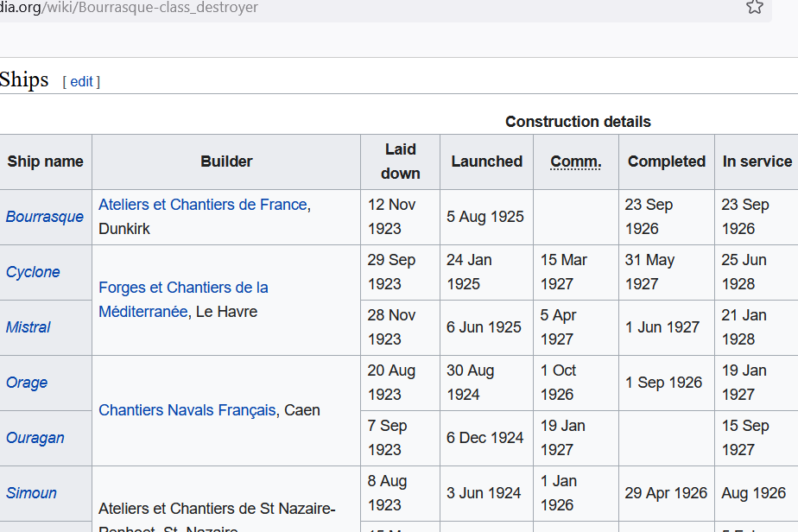This screenshot has width=798, height=532.
Task: Select laid down date 7 Sep 1923
Action: tap(387, 438)
